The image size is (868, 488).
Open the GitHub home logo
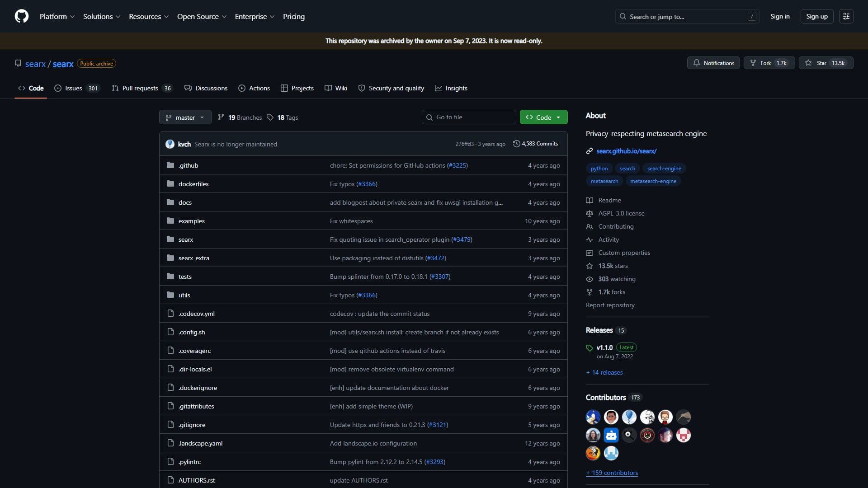point(22,16)
